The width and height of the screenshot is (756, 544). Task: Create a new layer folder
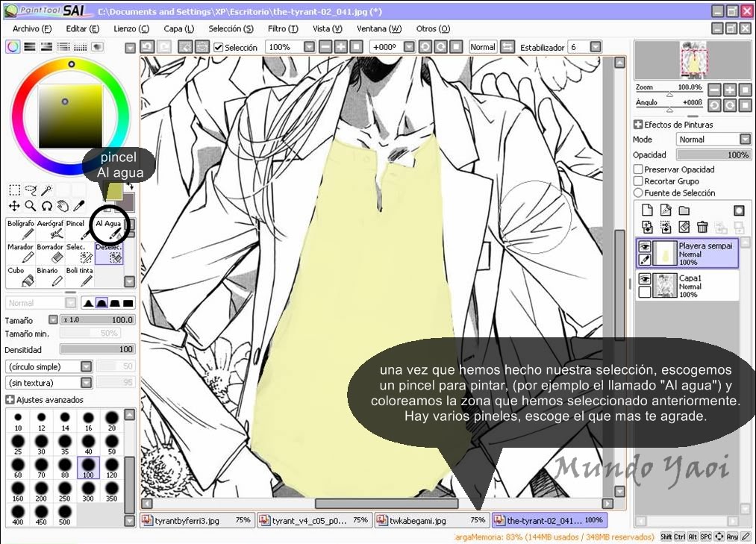(x=684, y=210)
